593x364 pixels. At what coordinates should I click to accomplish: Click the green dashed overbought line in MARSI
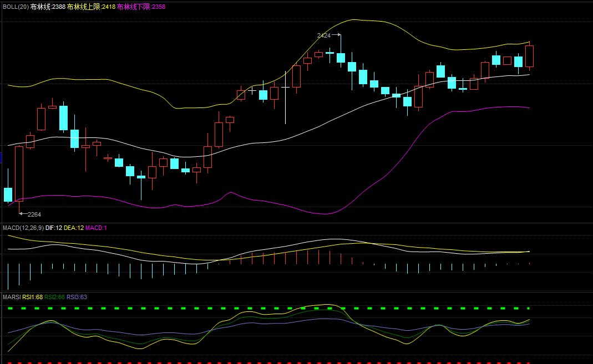(277, 307)
